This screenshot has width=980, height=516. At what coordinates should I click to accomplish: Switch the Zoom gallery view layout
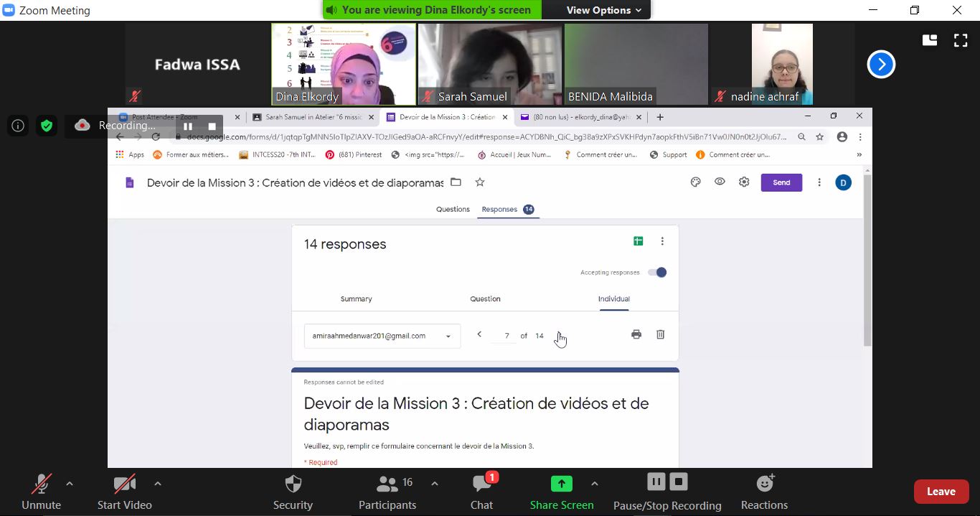[x=930, y=40]
